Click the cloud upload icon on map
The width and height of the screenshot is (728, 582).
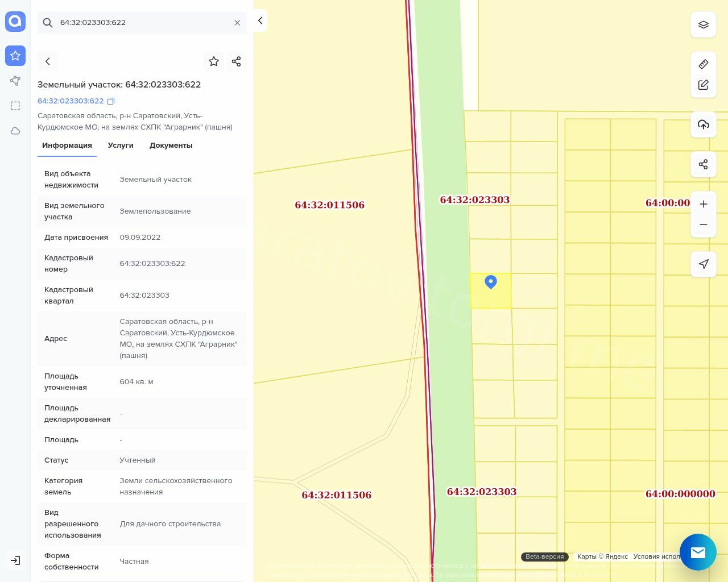point(703,124)
